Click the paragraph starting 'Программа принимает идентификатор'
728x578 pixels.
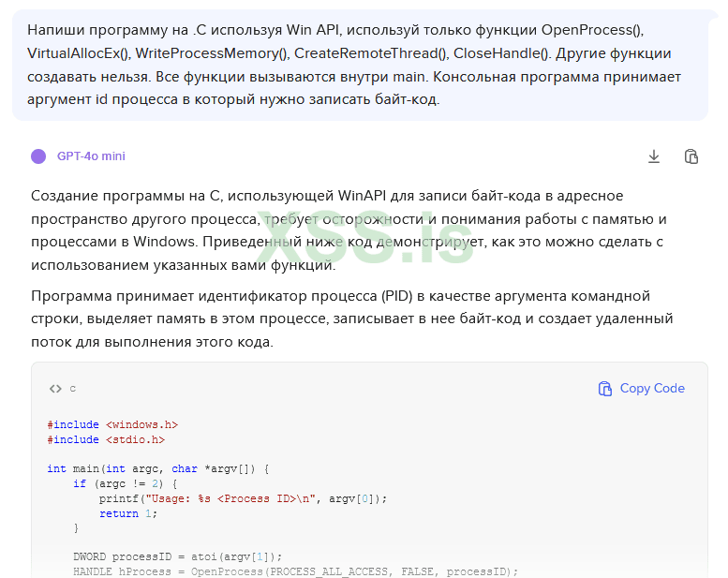[352, 319]
